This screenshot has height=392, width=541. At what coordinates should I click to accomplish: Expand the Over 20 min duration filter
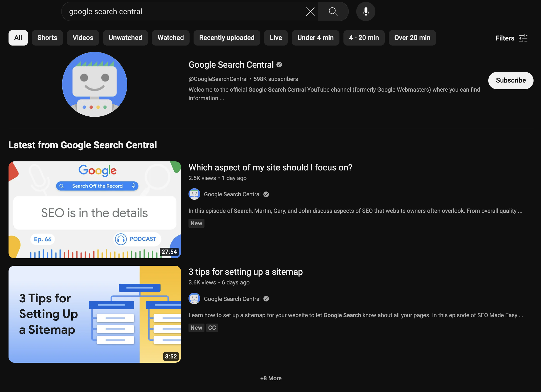412,37
